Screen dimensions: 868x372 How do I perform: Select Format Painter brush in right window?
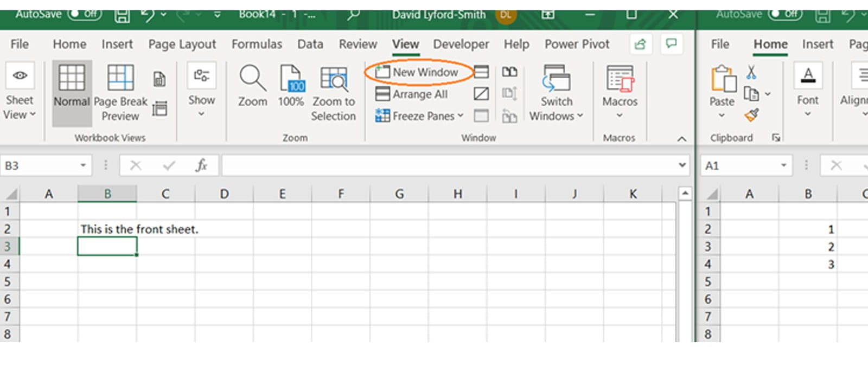click(751, 115)
